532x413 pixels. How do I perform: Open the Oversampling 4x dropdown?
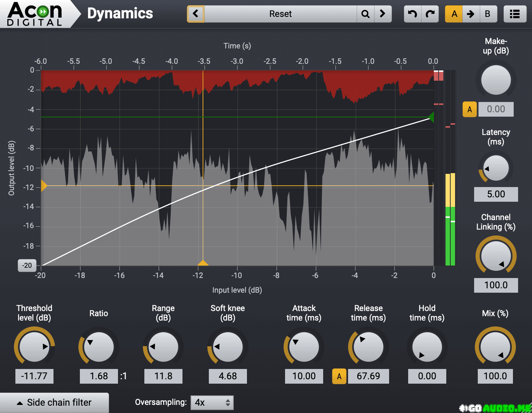point(212,402)
